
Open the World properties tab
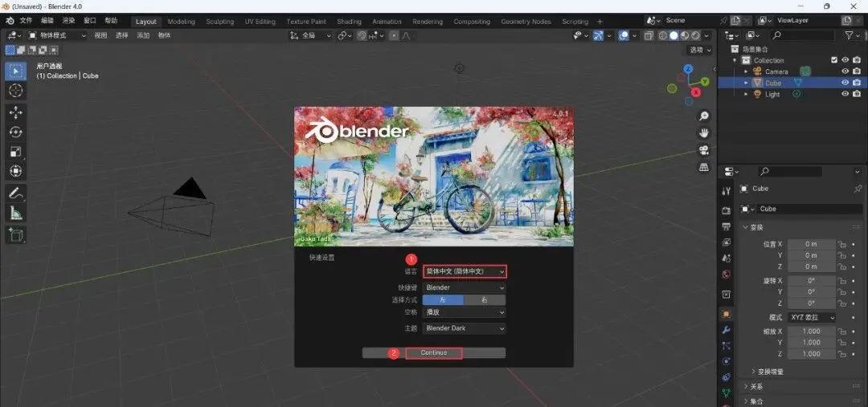click(727, 275)
